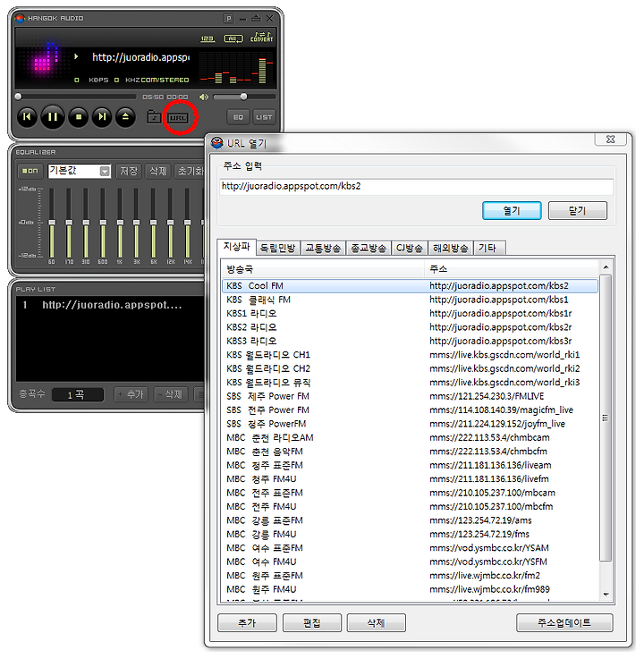Click the speaker mute icon

(204, 97)
